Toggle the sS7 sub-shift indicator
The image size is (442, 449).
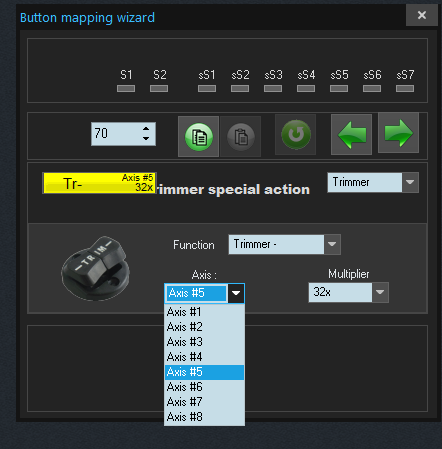pyautogui.click(x=405, y=88)
